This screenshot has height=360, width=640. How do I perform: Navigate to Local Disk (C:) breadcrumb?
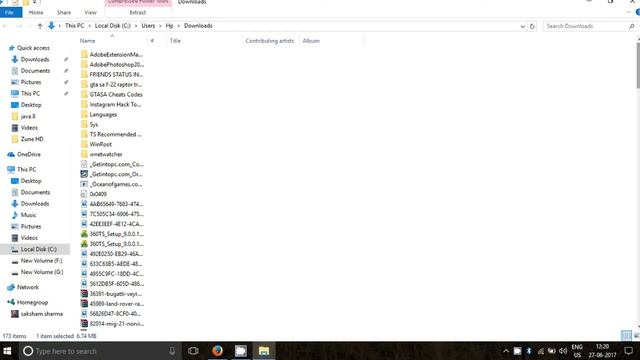pos(113,26)
